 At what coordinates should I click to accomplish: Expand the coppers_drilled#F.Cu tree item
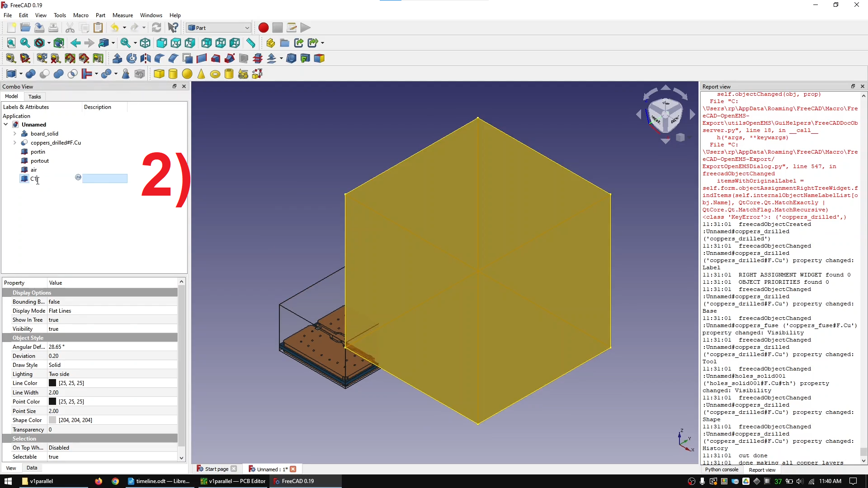pyautogui.click(x=15, y=143)
